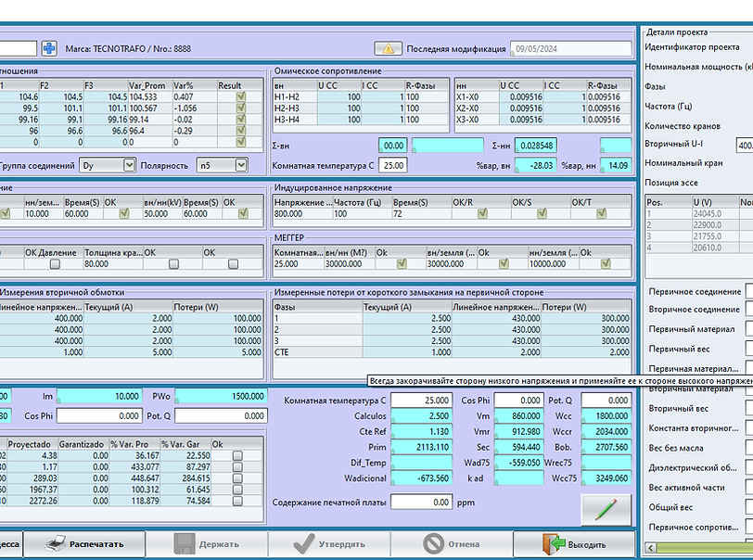Toggle the OK/S induced voltage checkbox

pos(542,214)
